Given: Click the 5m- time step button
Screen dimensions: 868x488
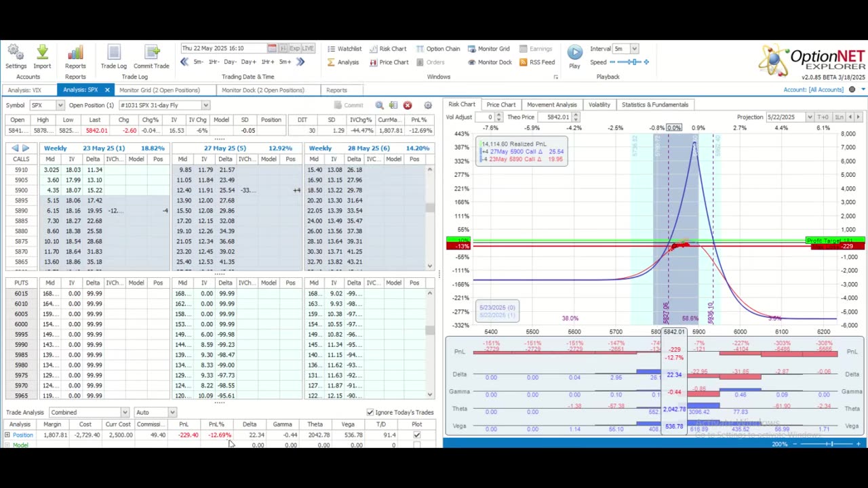Looking at the screenshot, I should pyautogui.click(x=198, y=62).
